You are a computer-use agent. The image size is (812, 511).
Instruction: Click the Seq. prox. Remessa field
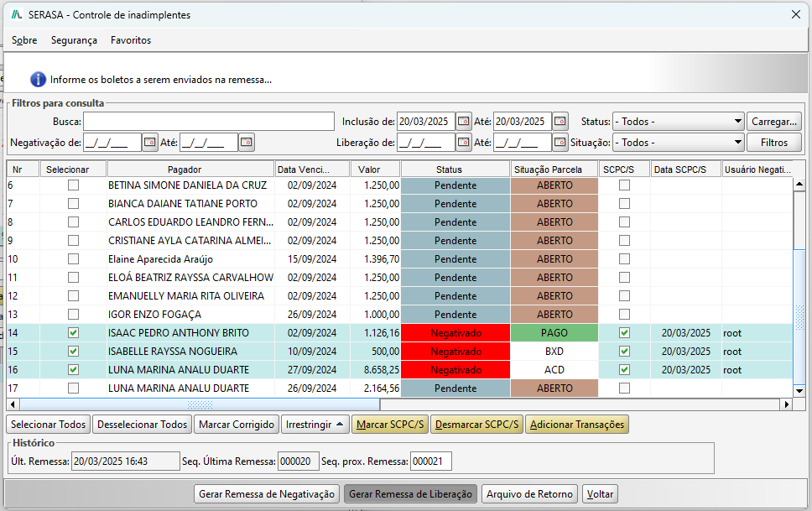point(431,461)
